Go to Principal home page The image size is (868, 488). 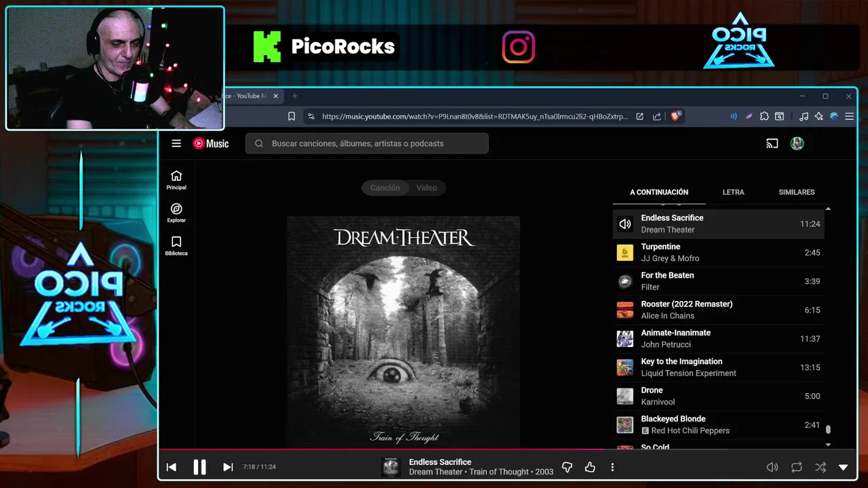pyautogui.click(x=176, y=180)
